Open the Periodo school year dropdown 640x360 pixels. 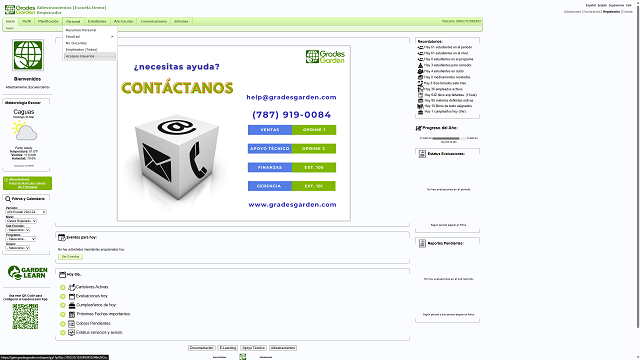pos(26,212)
